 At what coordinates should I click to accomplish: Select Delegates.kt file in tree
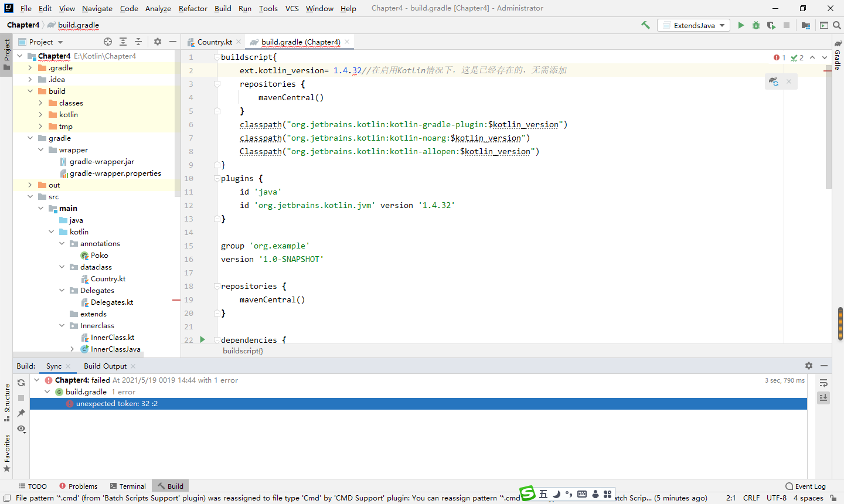tap(111, 302)
